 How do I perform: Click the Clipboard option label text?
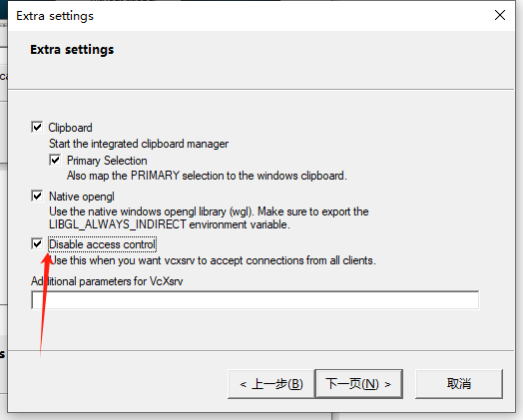click(x=71, y=128)
